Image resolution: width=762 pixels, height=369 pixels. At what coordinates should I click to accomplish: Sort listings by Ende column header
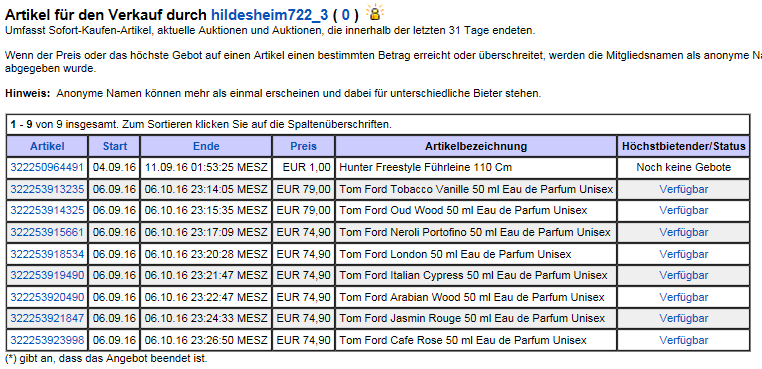click(206, 146)
